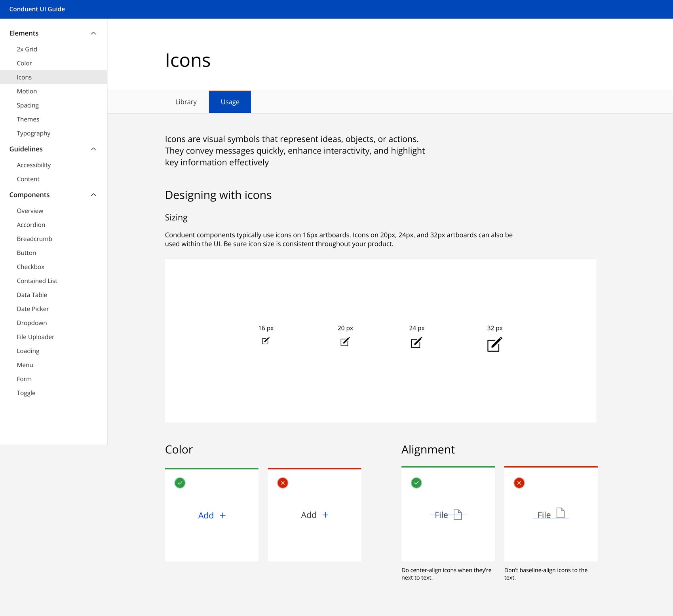Viewport: 673px width, 616px height.
Task: Open Contained List component
Action: point(53,281)
